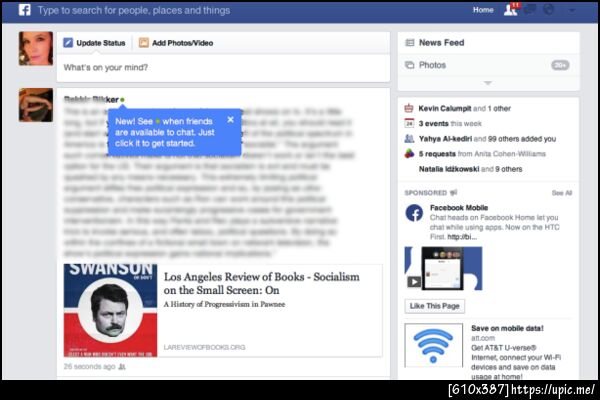Open the Swanson article thumbnail image
600x400 pixels.
(x=110, y=310)
